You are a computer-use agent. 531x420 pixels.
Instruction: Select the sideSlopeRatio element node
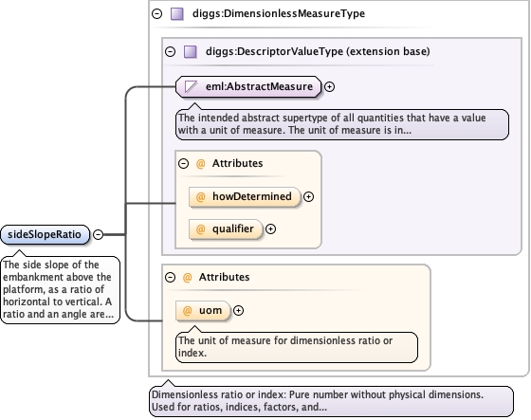(46, 234)
